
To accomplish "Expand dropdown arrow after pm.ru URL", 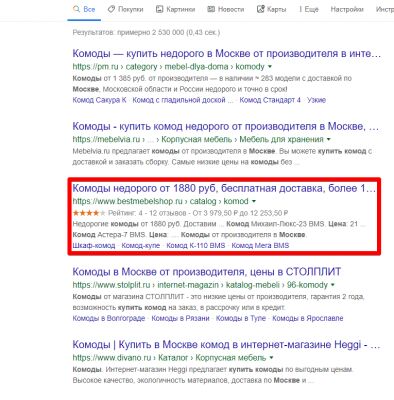I will click(x=270, y=67).
